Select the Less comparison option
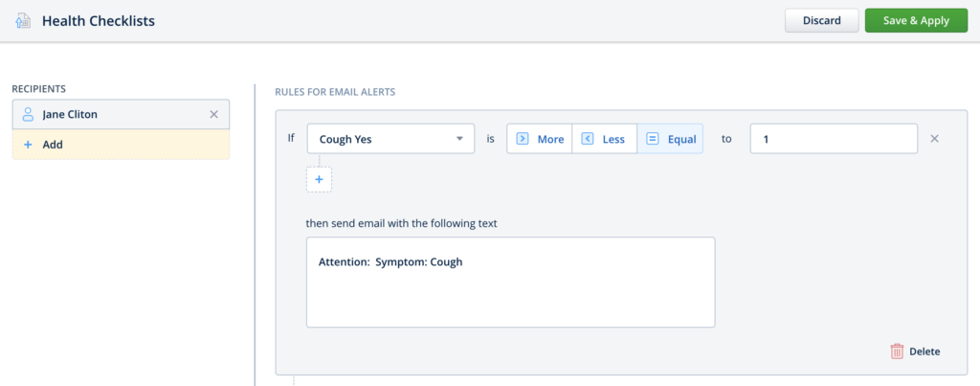Screen dimensions: 980x386 point(604,139)
